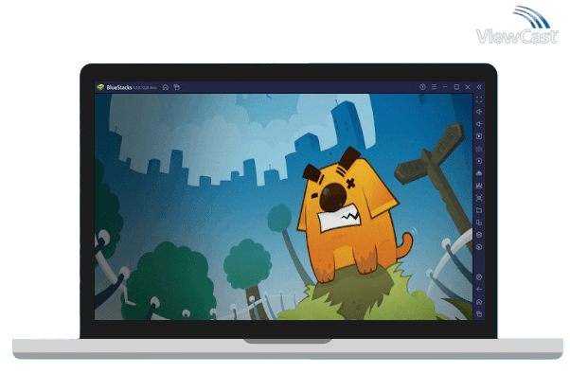The height and width of the screenshot is (392, 570).
Task: Open the install APK icon
Action: [x=479, y=186]
